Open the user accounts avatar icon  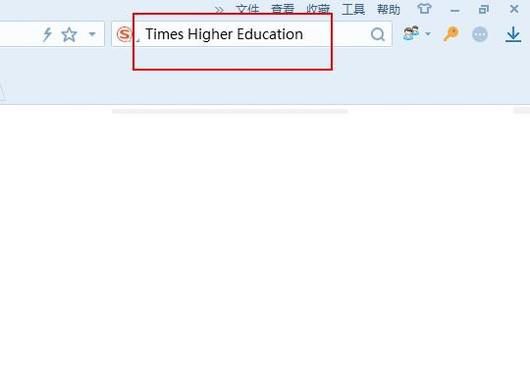point(411,33)
